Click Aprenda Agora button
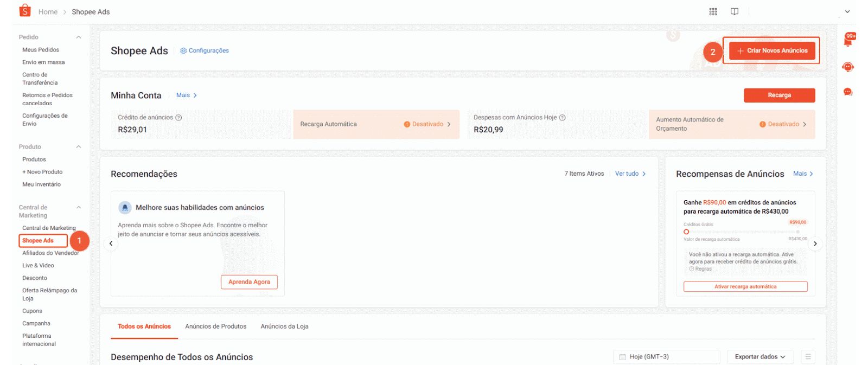The height and width of the screenshot is (365, 868). point(249,281)
